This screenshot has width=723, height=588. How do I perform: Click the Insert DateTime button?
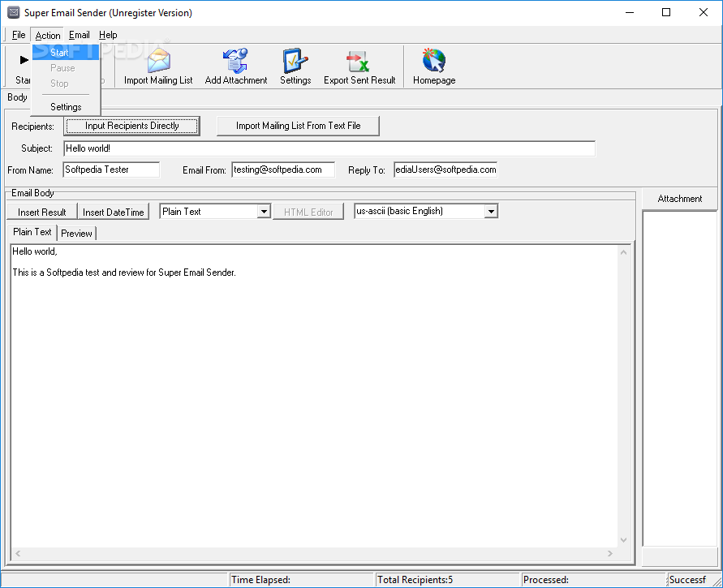114,212
